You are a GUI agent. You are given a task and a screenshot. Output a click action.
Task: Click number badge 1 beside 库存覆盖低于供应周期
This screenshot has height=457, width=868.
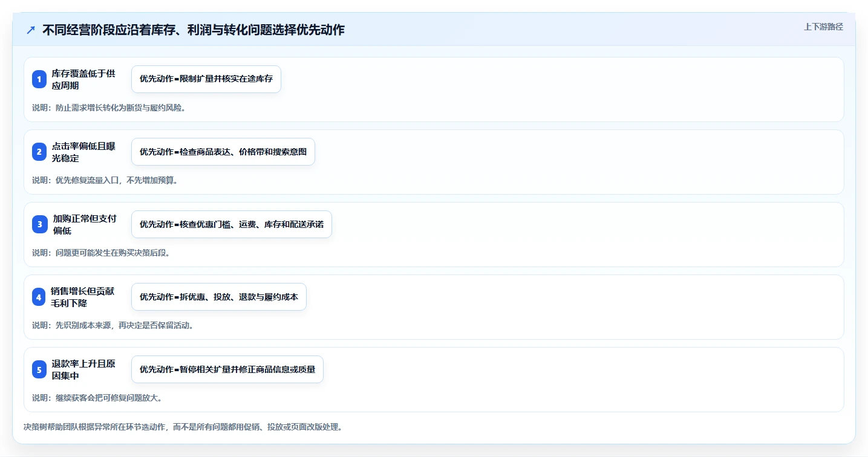tap(39, 79)
